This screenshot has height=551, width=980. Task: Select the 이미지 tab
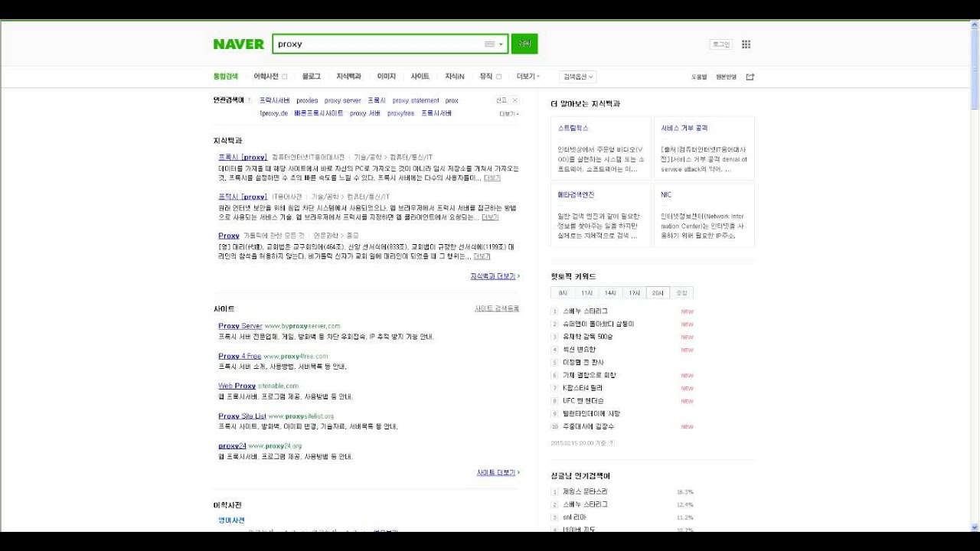[x=386, y=77]
